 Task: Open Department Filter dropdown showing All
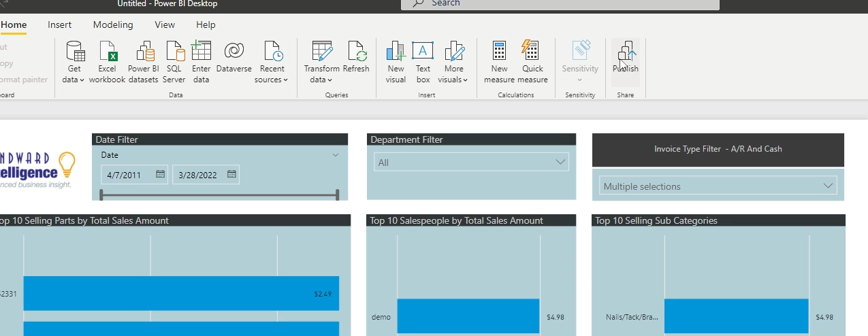(x=471, y=162)
